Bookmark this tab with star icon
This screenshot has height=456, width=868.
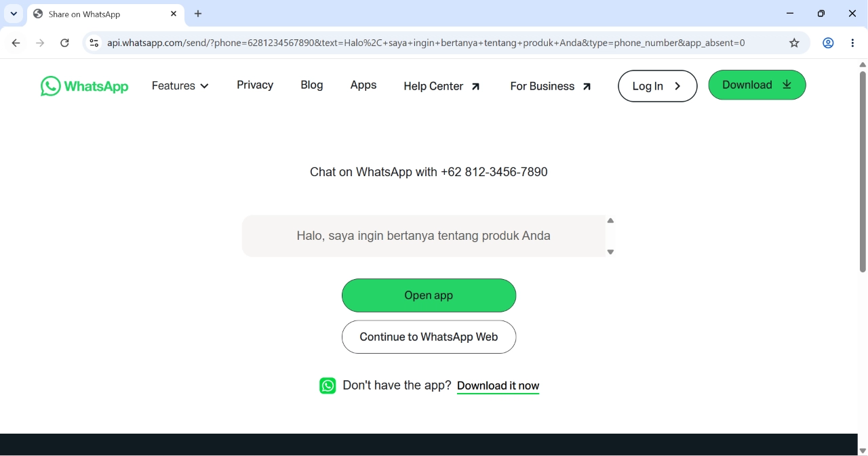coord(794,43)
